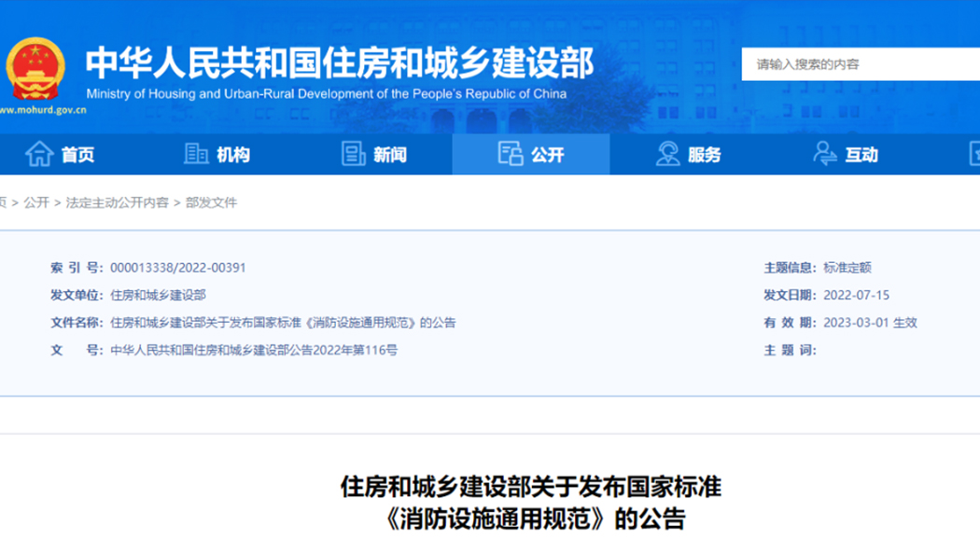
Task: Click the 文件名称 field label
Action: click(x=77, y=323)
